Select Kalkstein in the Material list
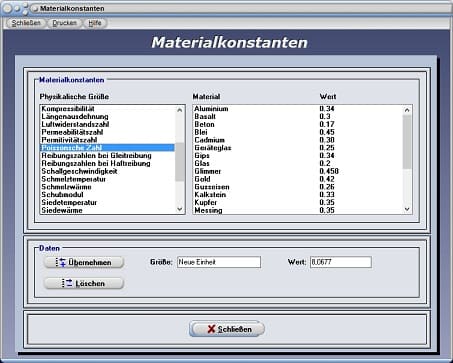453x363 pixels. click(x=210, y=195)
